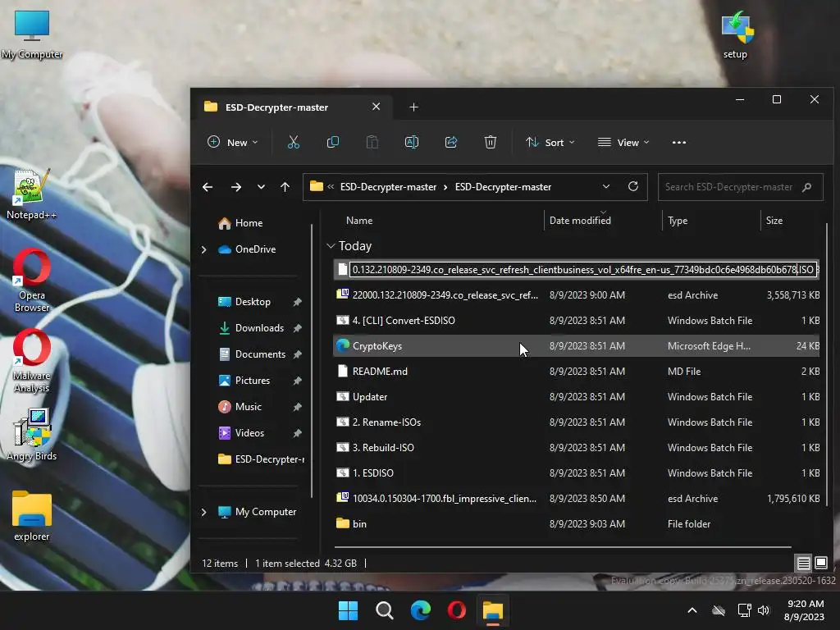The image size is (840, 630).
Task: Launch Opera from the taskbar
Action: tap(456, 610)
